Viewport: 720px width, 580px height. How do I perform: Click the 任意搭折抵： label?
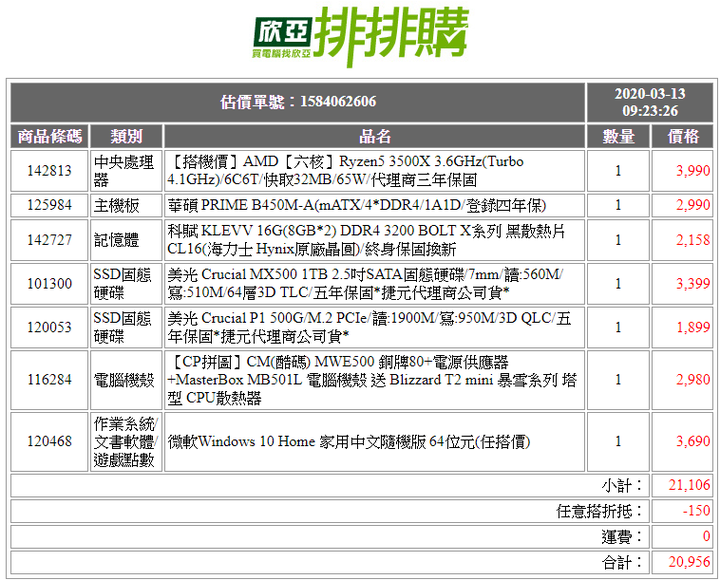point(600,511)
